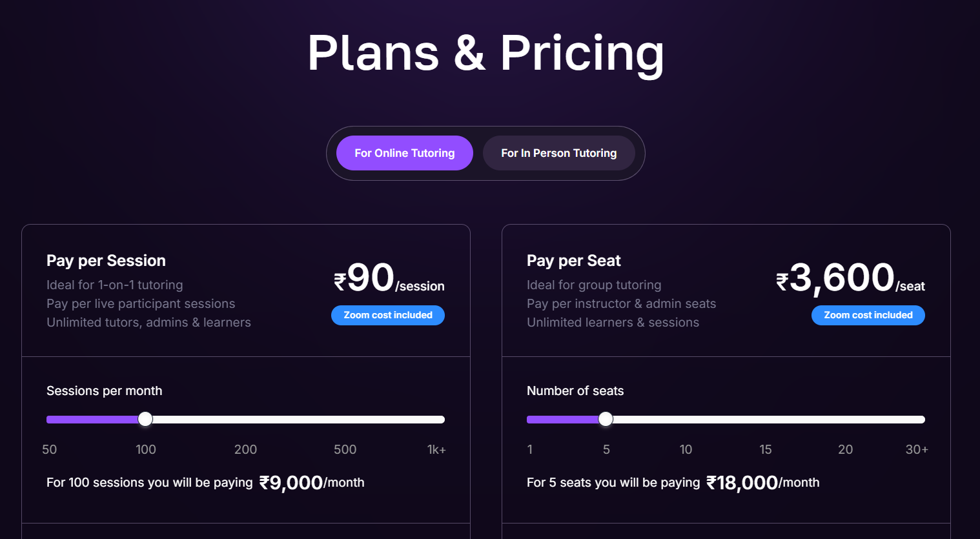The image size is (980, 539).
Task: Click the Pay per Session card heading
Action: (106, 260)
